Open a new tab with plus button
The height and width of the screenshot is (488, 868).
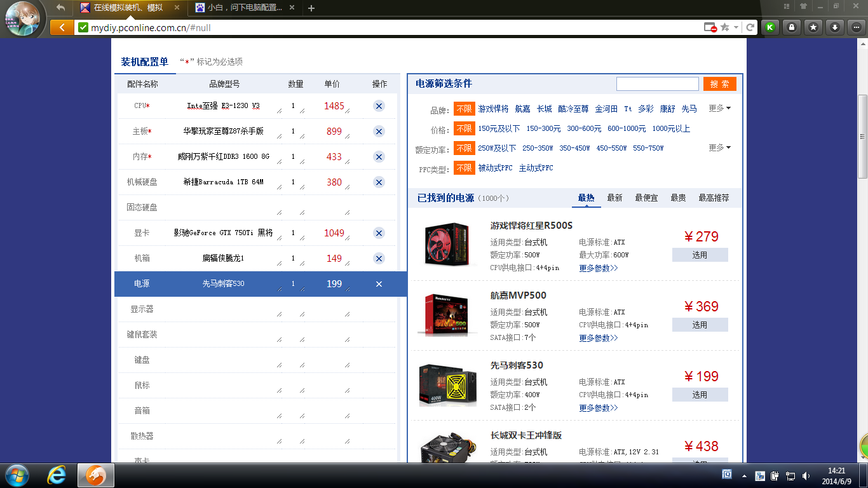(x=311, y=8)
